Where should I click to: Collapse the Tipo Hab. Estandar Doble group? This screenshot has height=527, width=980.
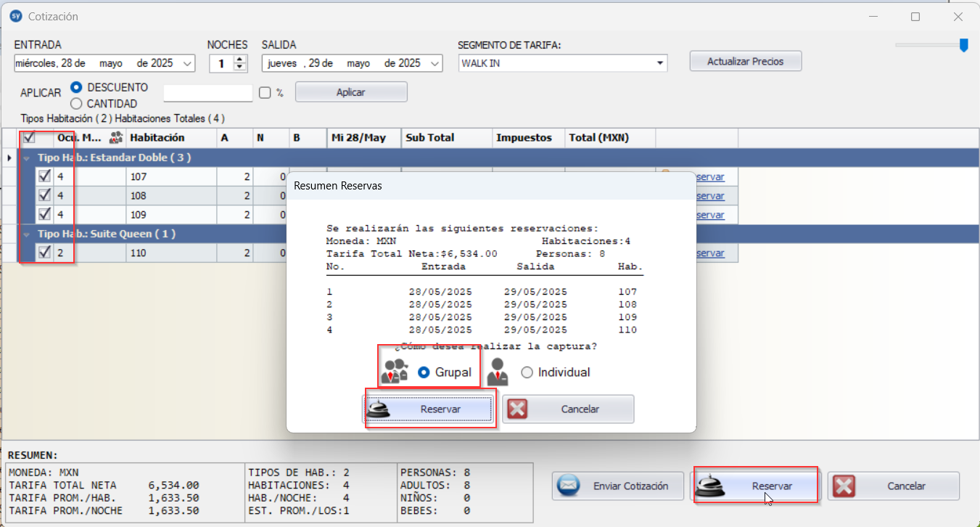[28, 158]
